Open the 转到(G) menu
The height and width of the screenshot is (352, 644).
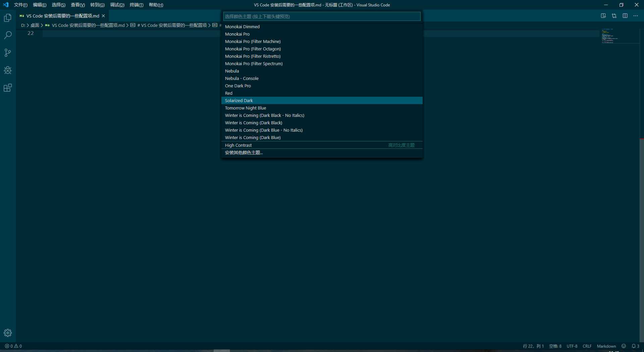tap(97, 5)
